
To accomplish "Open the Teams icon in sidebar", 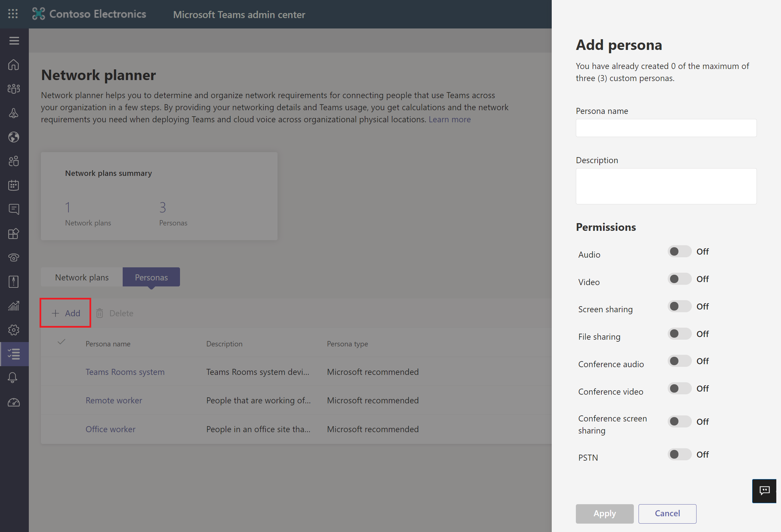I will point(14,89).
